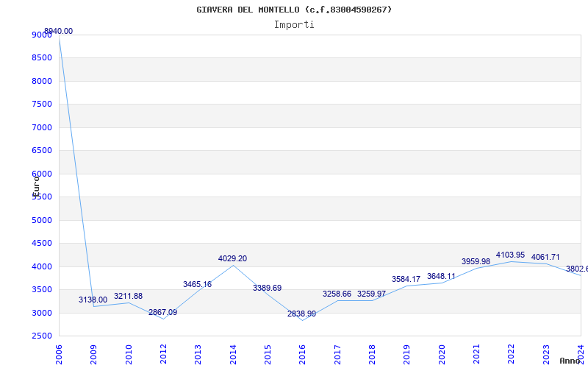Click the 3000 y-axis tick label
Image resolution: width=588 pixels, height=368 pixels.
click(42, 314)
